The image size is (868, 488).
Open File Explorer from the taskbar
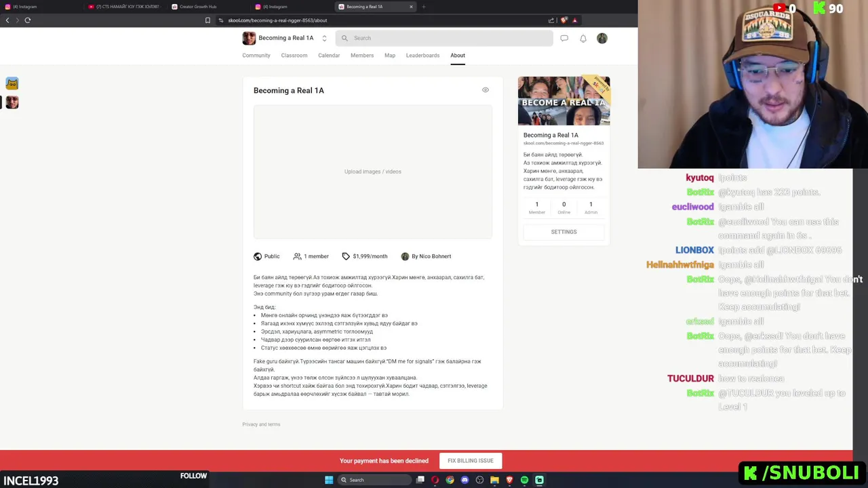point(494,480)
